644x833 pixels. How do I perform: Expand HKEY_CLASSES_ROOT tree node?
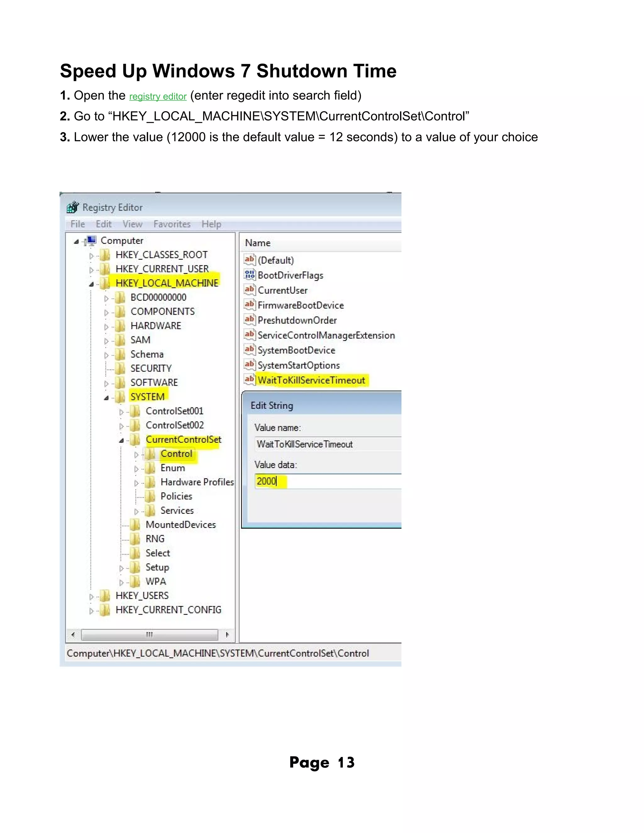point(91,256)
